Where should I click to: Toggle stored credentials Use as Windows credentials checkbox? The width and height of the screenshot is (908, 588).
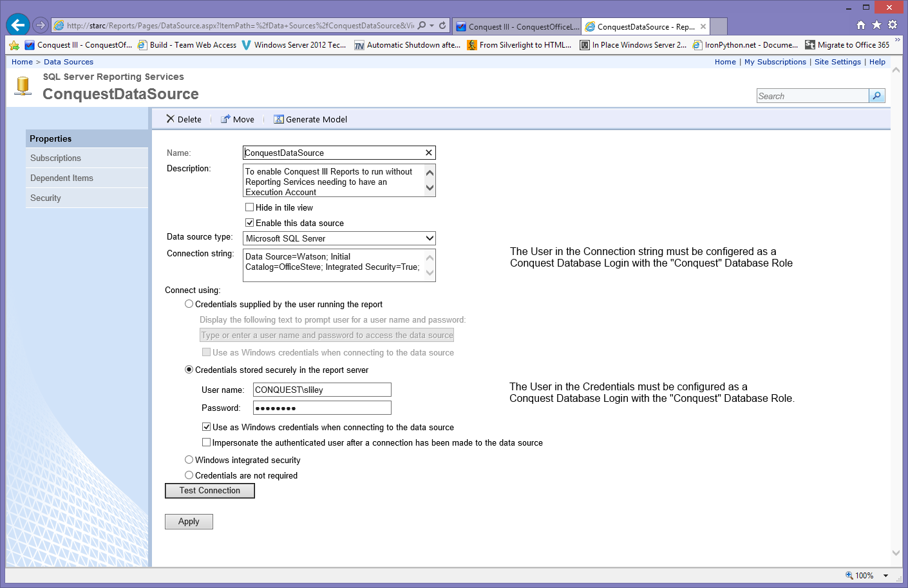(207, 427)
